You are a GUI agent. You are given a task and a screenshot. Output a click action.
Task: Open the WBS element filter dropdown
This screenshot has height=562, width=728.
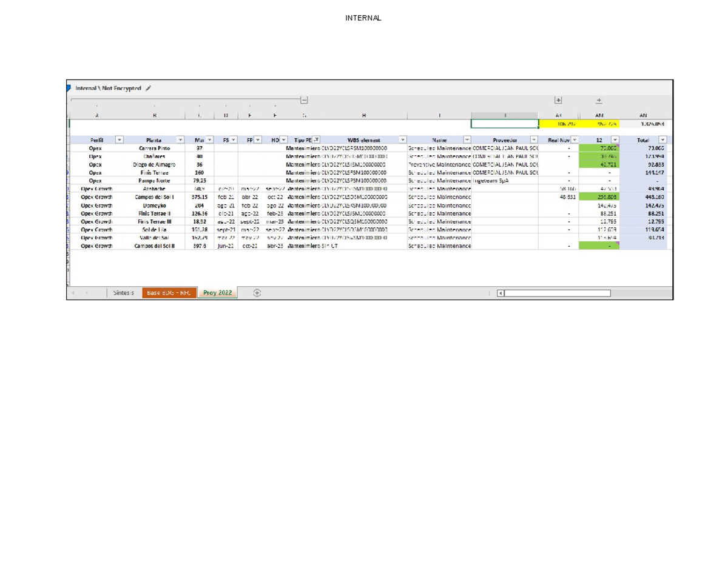click(403, 139)
